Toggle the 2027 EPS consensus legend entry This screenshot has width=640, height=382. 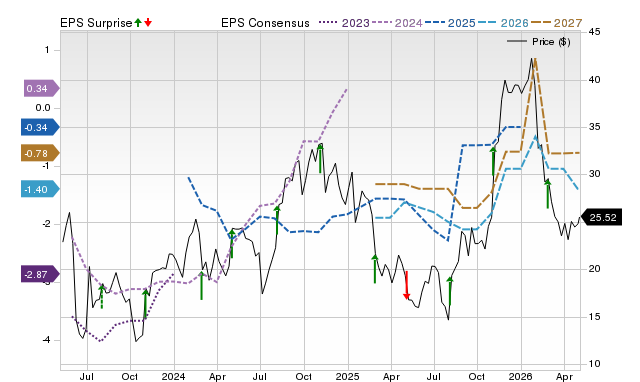pyautogui.click(x=556, y=23)
